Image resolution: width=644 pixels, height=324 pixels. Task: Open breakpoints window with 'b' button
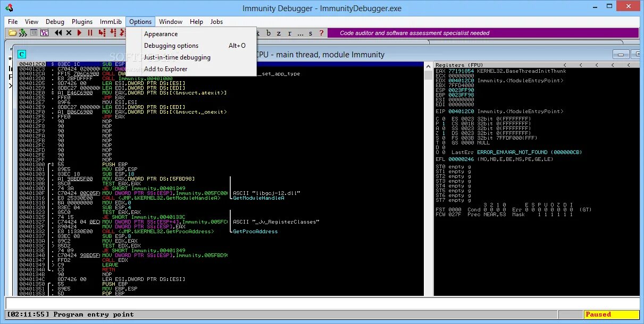(269, 33)
